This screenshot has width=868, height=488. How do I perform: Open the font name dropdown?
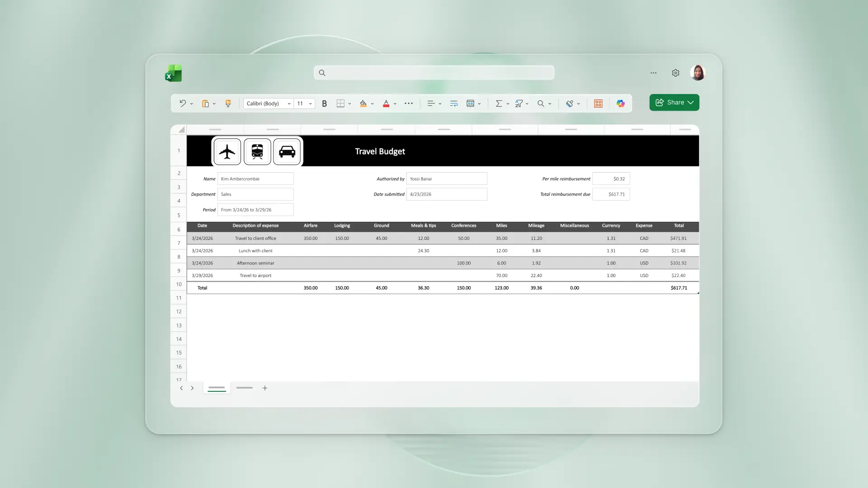[289, 103]
